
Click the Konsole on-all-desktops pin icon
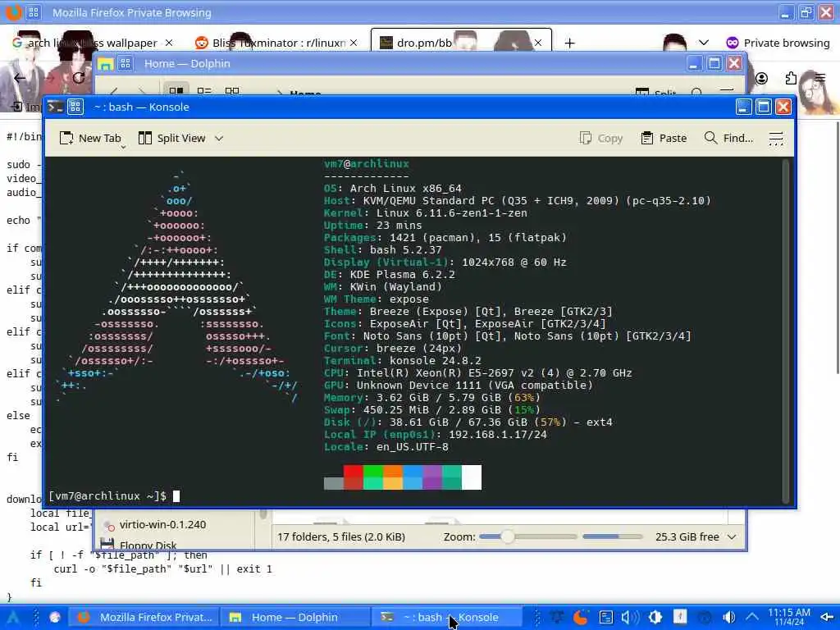75,107
